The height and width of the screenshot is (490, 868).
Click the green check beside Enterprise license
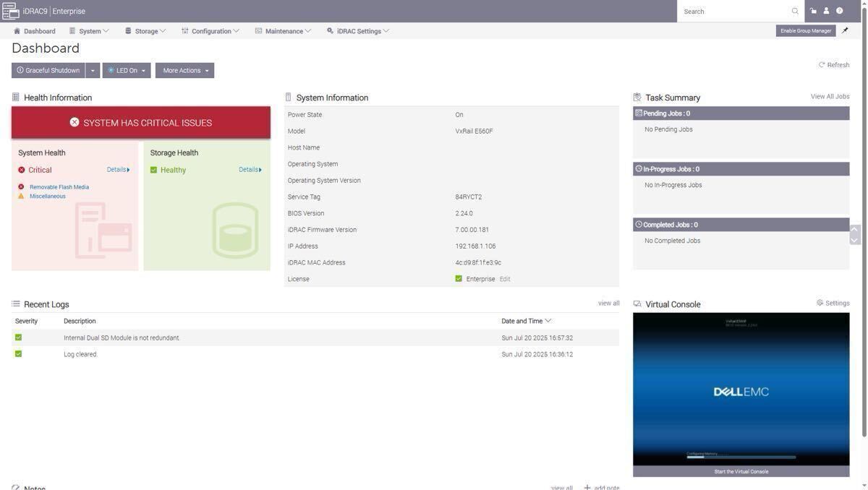pos(459,278)
